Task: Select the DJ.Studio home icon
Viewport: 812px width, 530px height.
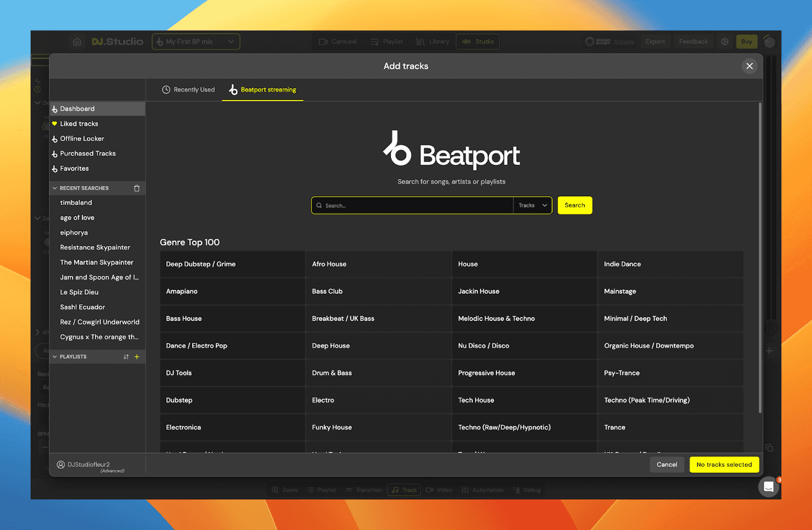Action: 76,41
